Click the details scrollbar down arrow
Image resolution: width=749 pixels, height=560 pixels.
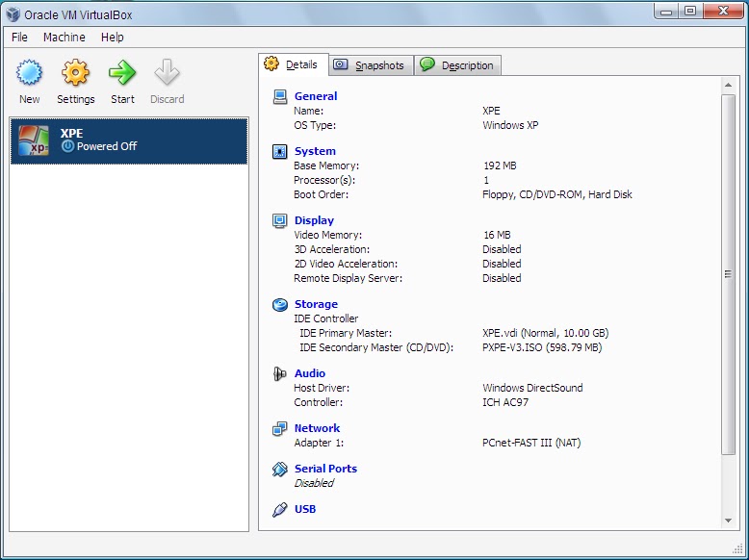(728, 521)
